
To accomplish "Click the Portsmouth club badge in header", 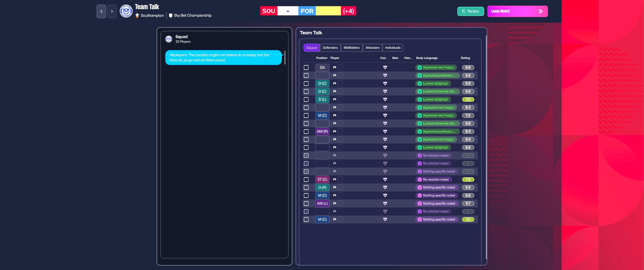I will click(126, 11).
